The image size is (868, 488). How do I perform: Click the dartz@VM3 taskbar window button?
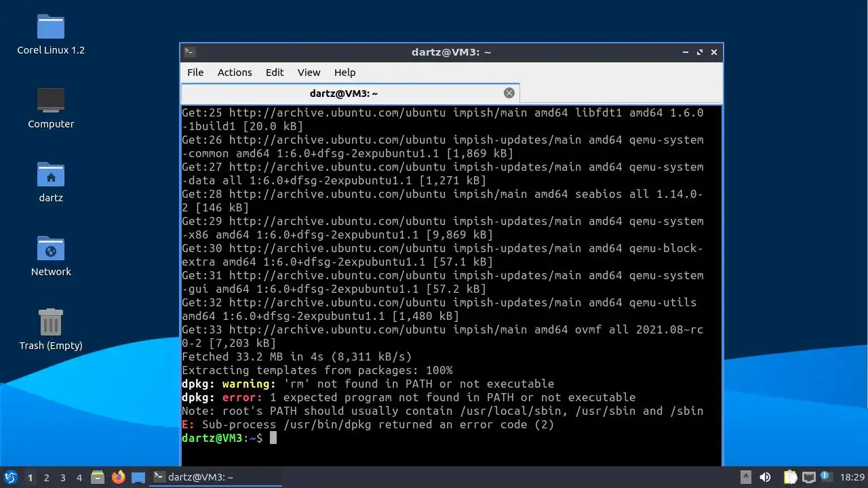coord(216,477)
